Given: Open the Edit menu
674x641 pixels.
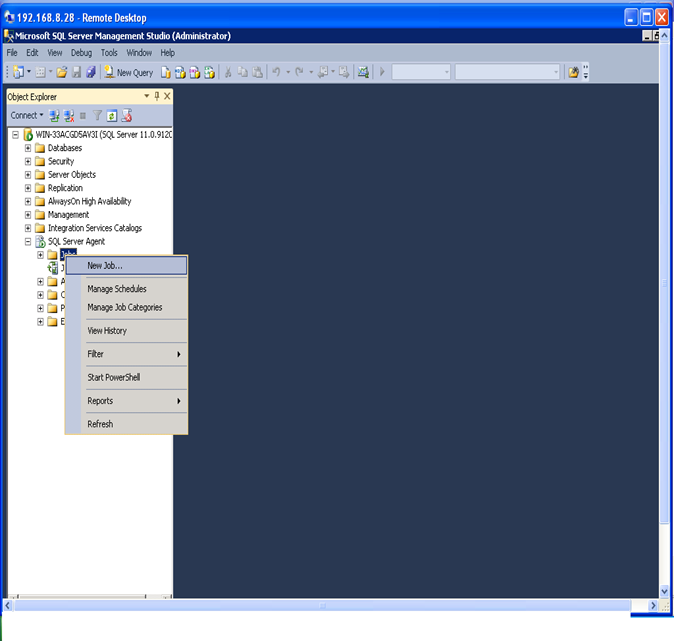Looking at the screenshot, I should pyautogui.click(x=32, y=53).
